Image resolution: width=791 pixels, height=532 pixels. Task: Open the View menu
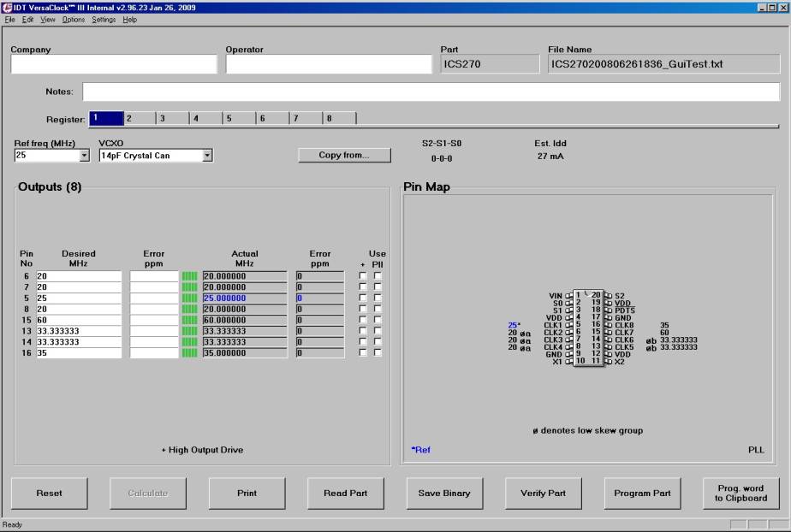point(47,20)
